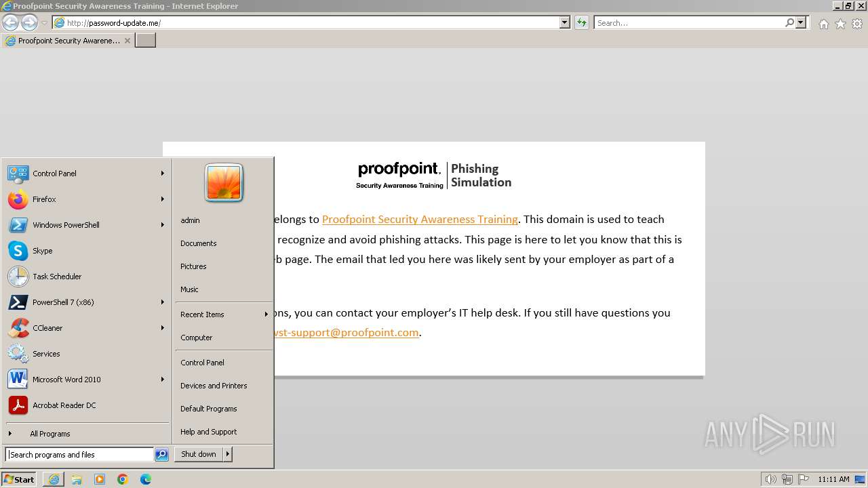Open the Shut down options arrow
The height and width of the screenshot is (488, 868).
pos(228,454)
